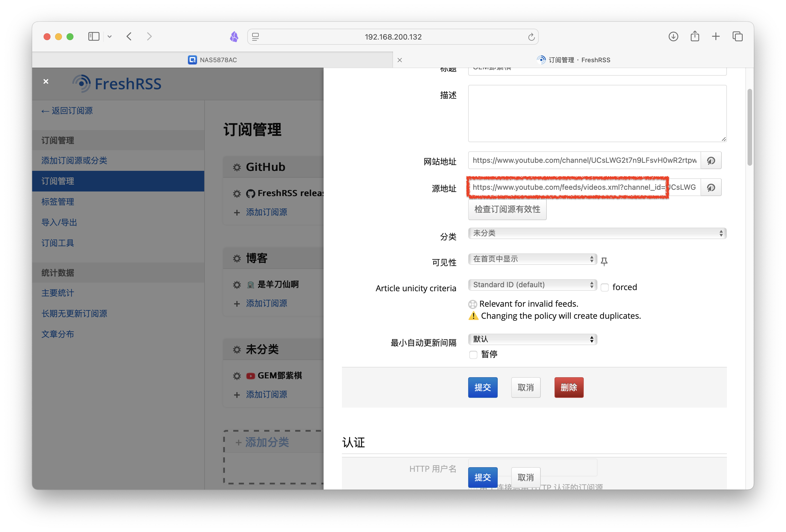Close the slider panel with X icon
This screenshot has height=532, width=786.
46,81
